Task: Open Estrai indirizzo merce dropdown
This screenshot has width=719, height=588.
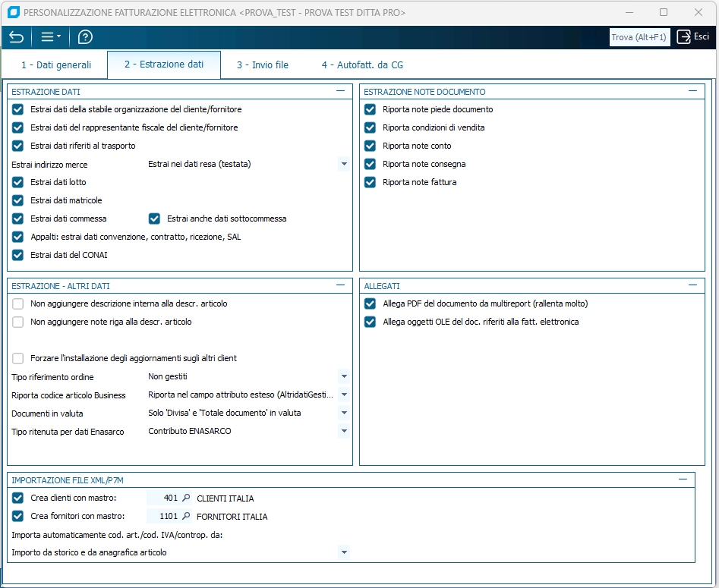Action: [344, 164]
